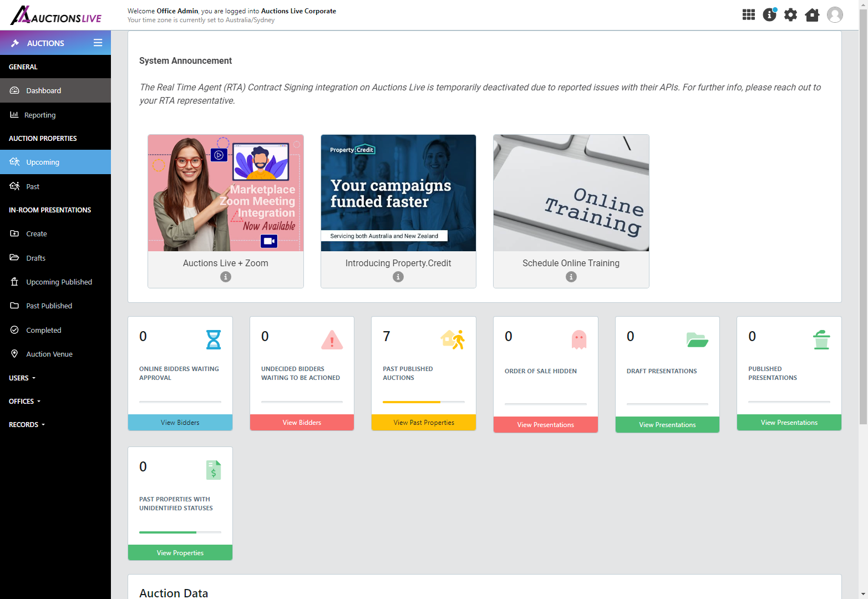Screen dimensions: 868x599
Task: Click ghost icon on order of sale hidden card
Action: [579, 339]
